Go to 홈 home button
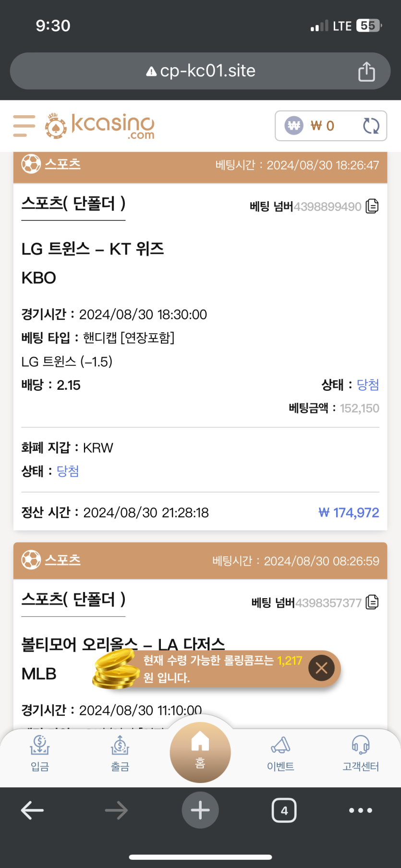Viewport: 401px width, 868px height. click(200, 751)
